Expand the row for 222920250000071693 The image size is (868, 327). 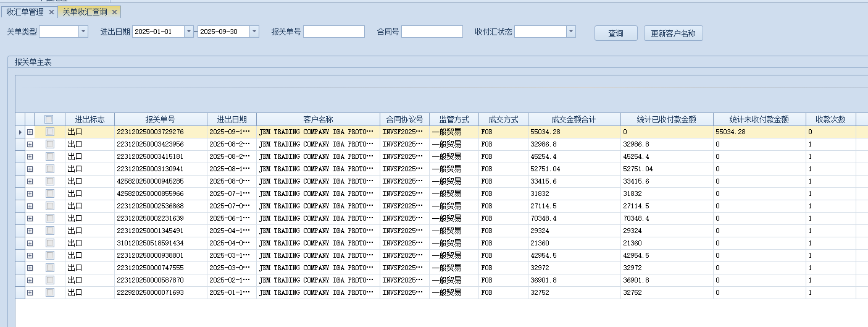coord(30,292)
